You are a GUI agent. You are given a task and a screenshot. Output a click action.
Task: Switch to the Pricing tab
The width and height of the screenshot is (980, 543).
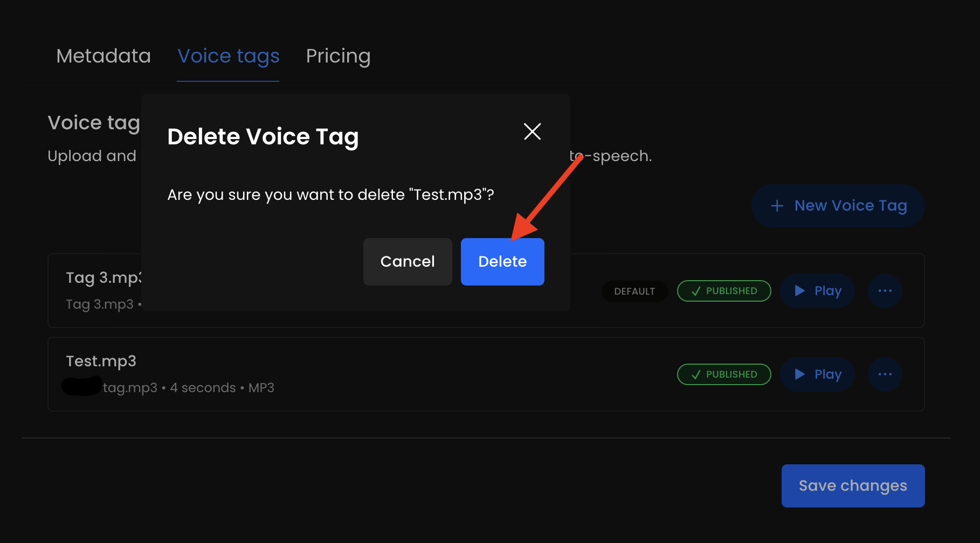[x=338, y=56]
